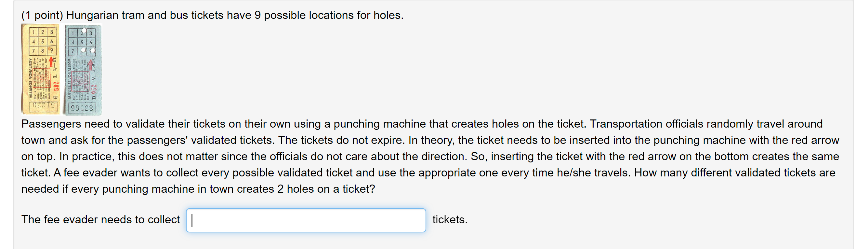Click the red serial number 582 on yellow ticket
The width and height of the screenshot is (868, 249).
pyautogui.click(x=56, y=86)
